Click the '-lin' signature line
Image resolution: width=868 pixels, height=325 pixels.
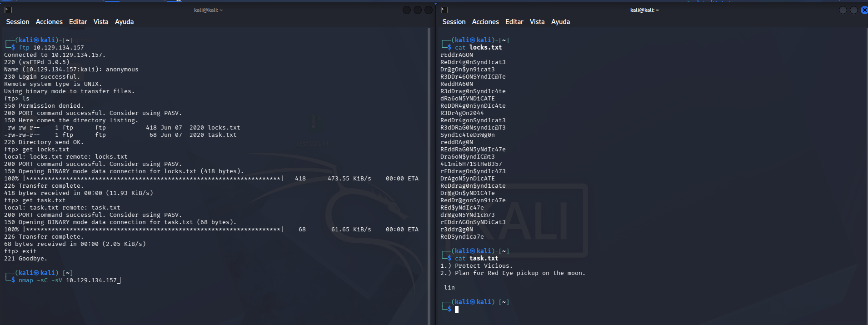click(448, 288)
